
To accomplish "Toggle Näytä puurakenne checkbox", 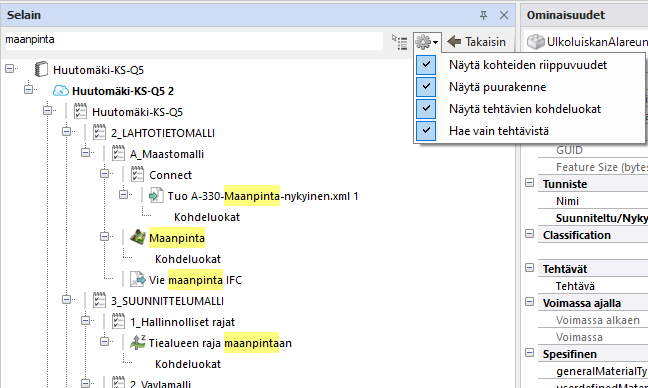I will (426, 87).
